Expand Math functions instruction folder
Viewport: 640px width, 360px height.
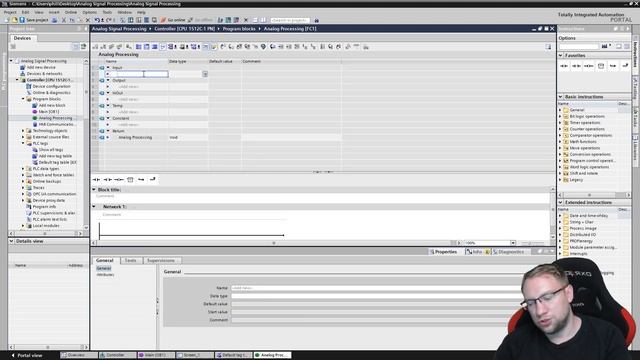pyautogui.click(x=560, y=142)
